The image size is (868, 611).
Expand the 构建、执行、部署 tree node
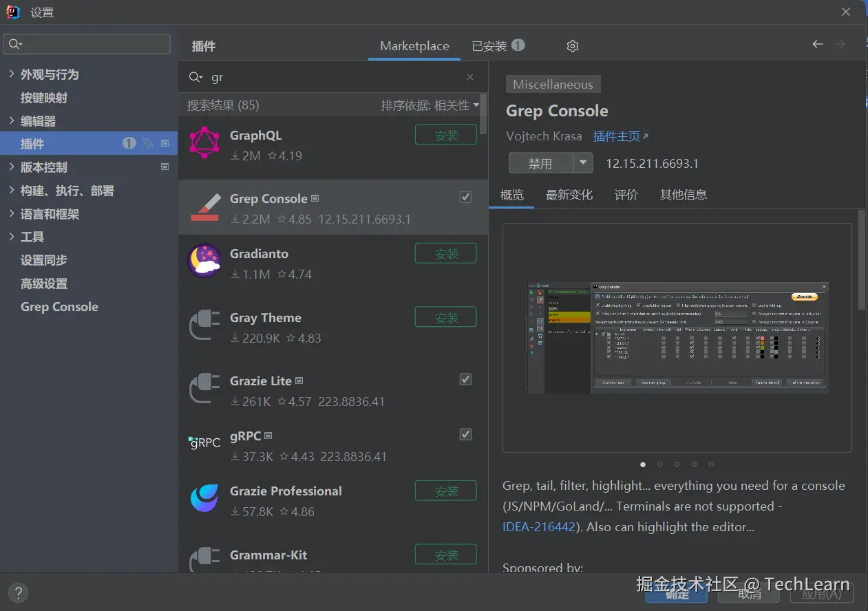point(12,190)
